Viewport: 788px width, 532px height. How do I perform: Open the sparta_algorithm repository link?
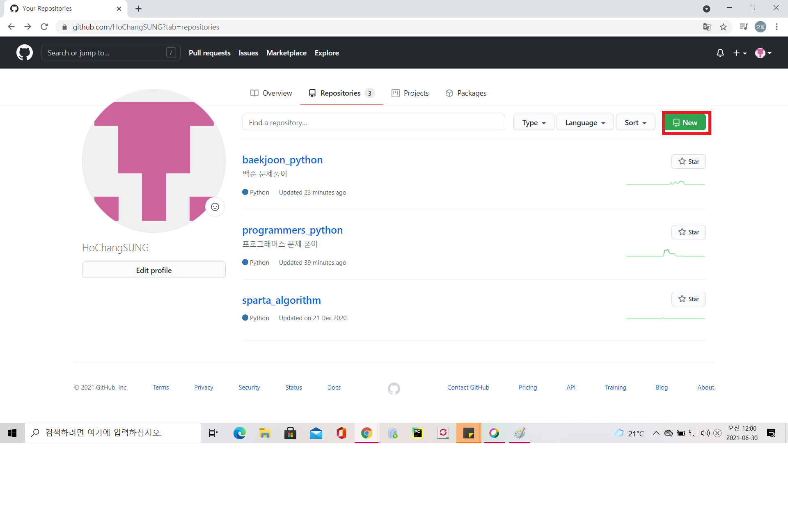(x=281, y=300)
